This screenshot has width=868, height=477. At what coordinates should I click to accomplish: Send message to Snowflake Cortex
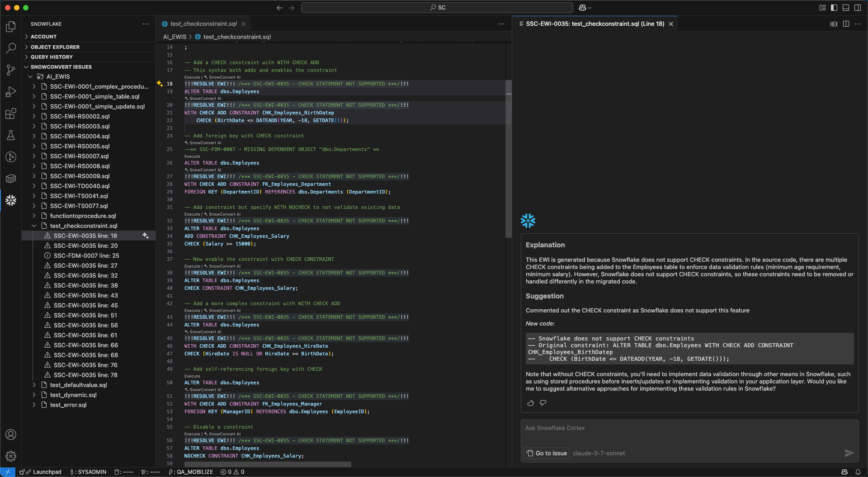[x=849, y=453]
